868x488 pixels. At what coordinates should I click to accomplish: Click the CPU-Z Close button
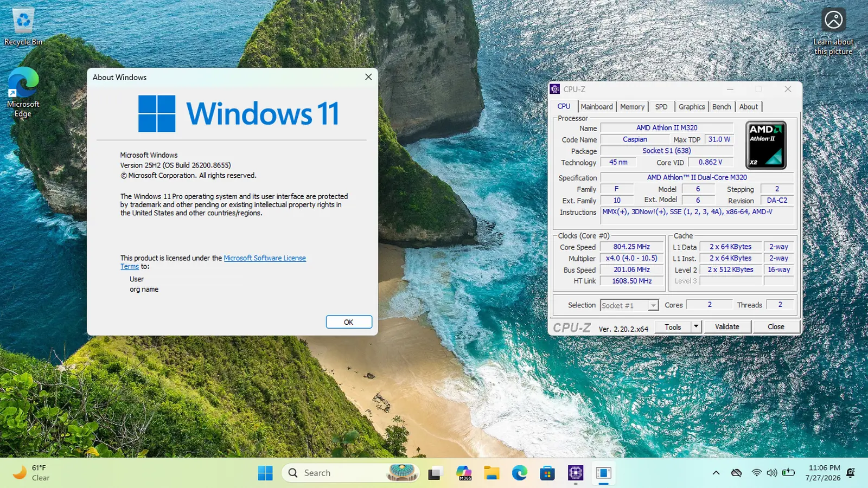click(776, 326)
